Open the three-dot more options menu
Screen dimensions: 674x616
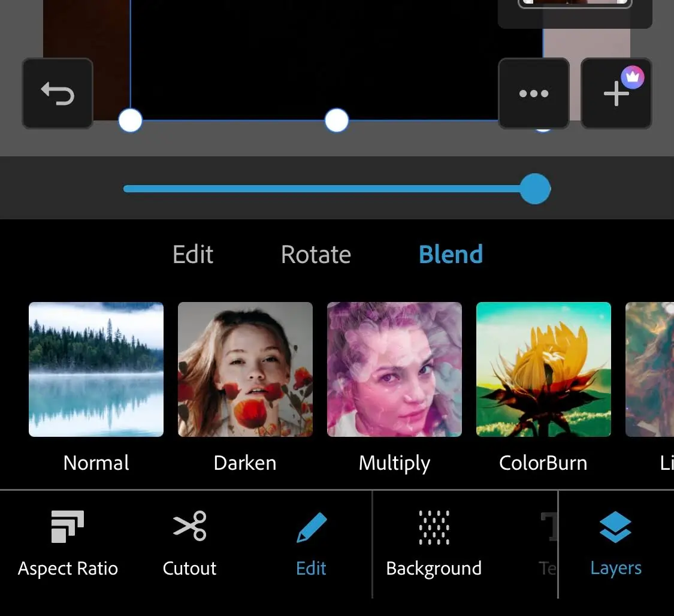click(534, 93)
